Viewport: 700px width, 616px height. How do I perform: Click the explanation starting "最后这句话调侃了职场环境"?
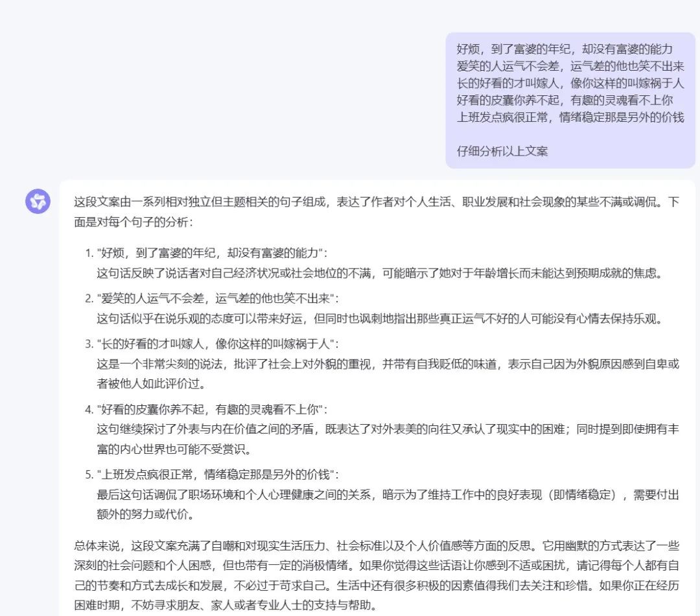tap(388, 504)
